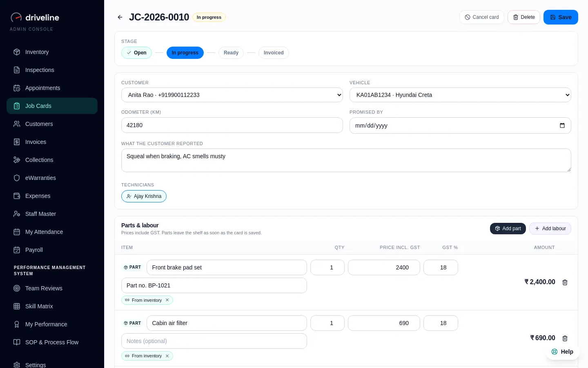Unlink Front brake pad from inventory
Screen dimensions: 588x368
(167, 300)
